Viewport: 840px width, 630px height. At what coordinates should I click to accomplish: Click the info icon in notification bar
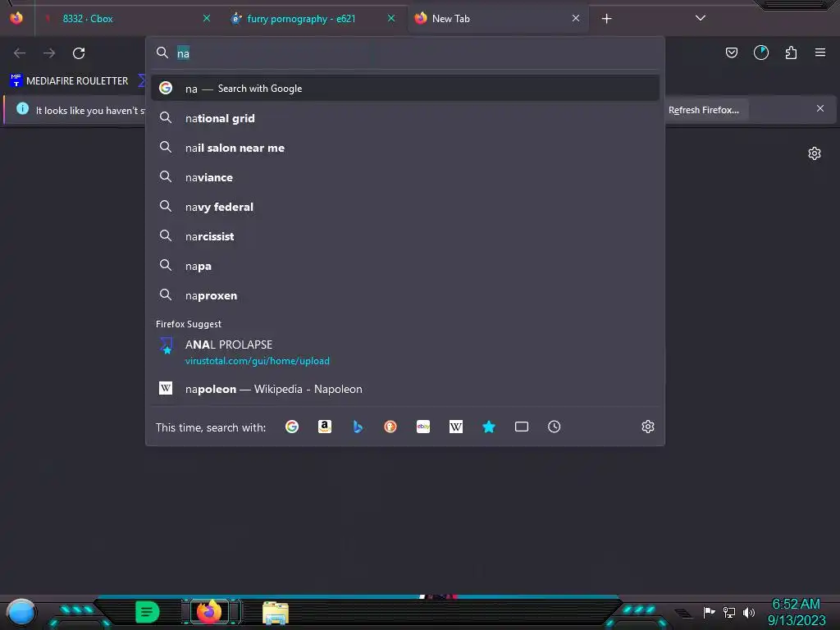click(x=22, y=109)
